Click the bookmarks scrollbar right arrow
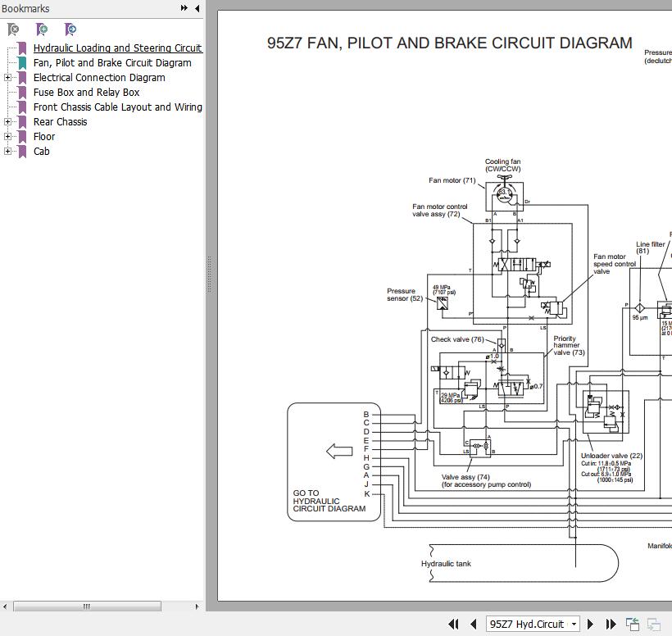 click(x=198, y=606)
